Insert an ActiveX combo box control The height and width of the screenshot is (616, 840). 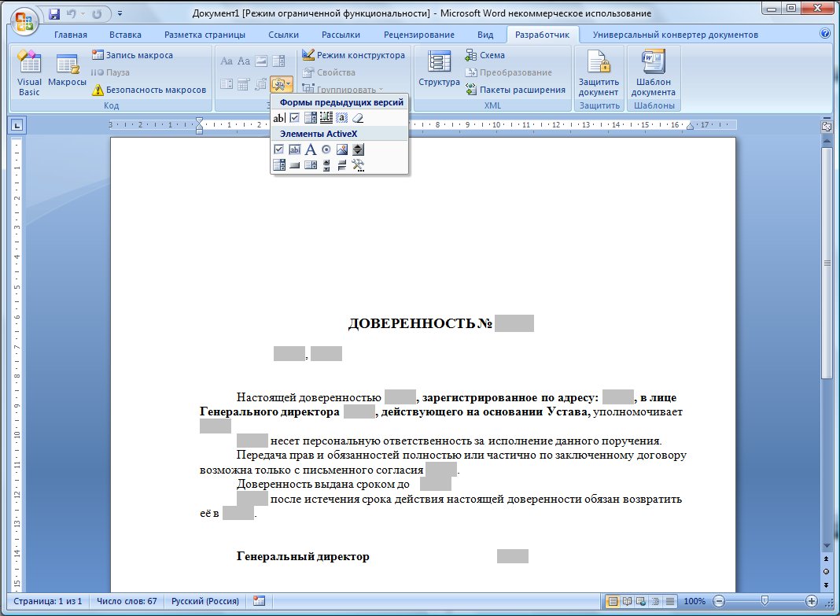pos(278,165)
